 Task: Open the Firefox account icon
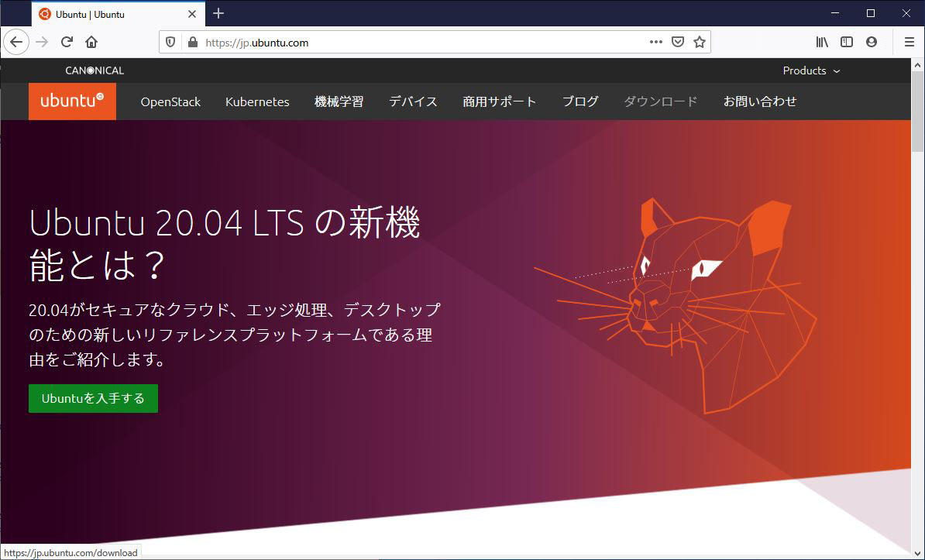872,42
